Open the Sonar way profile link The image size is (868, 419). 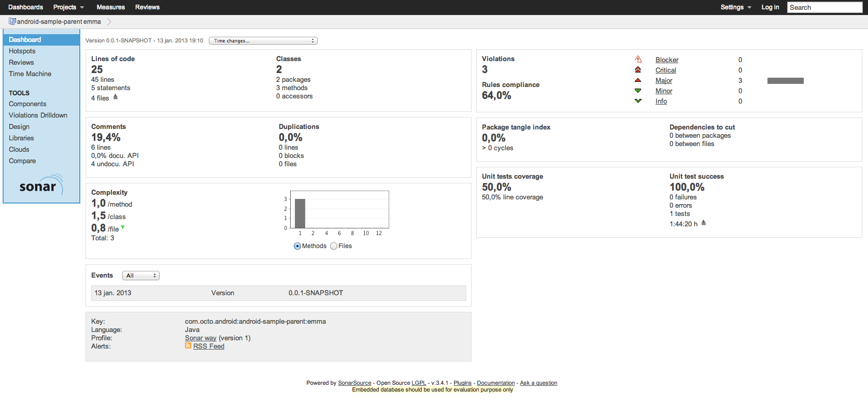[x=201, y=338]
